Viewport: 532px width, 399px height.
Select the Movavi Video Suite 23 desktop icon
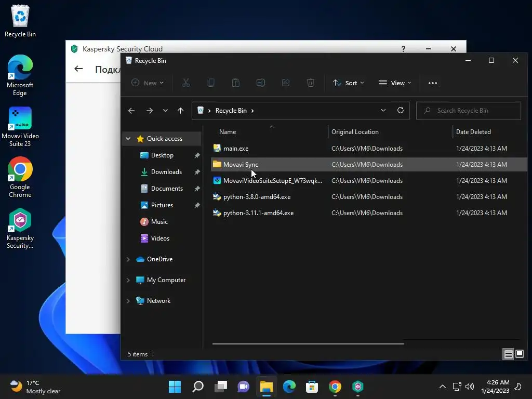(20, 127)
